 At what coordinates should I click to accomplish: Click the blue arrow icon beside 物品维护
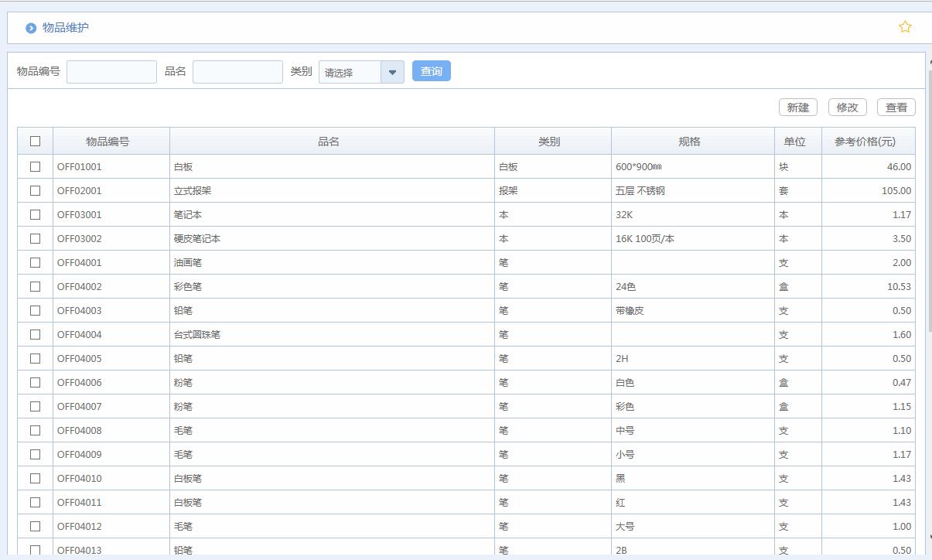(x=31, y=29)
